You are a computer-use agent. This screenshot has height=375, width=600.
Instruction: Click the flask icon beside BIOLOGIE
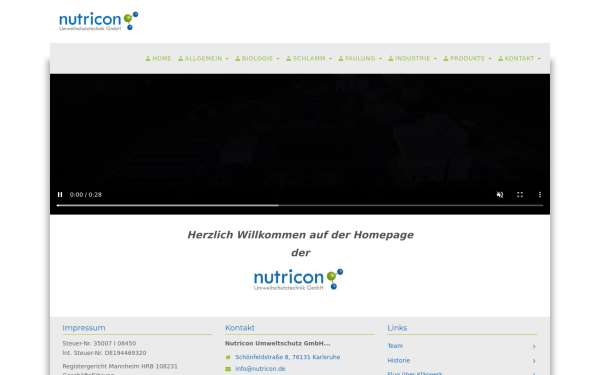238,59
